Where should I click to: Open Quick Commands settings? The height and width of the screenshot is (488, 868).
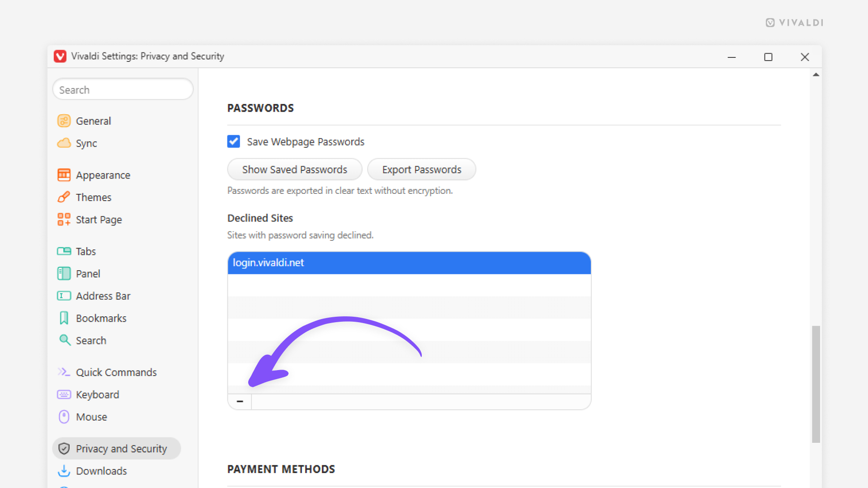click(x=116, y=372)
